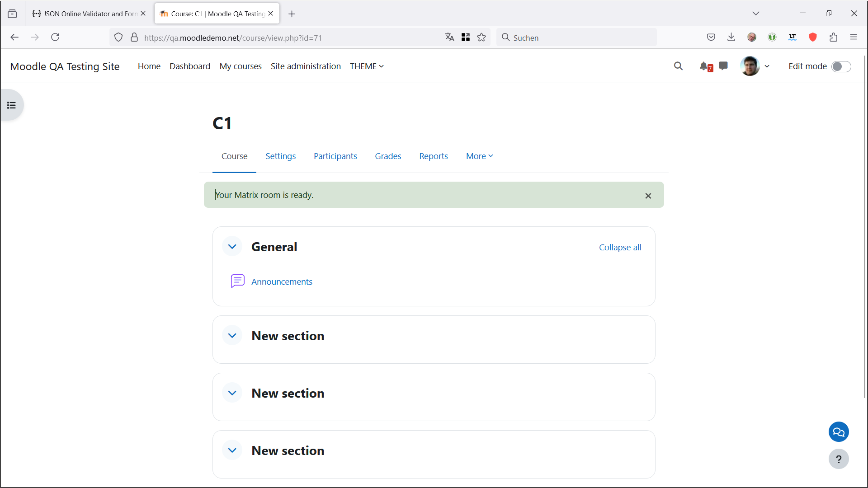Toggle Edit mode switch
The width and height of the screenshot is (868, 488).
point(841,66)
